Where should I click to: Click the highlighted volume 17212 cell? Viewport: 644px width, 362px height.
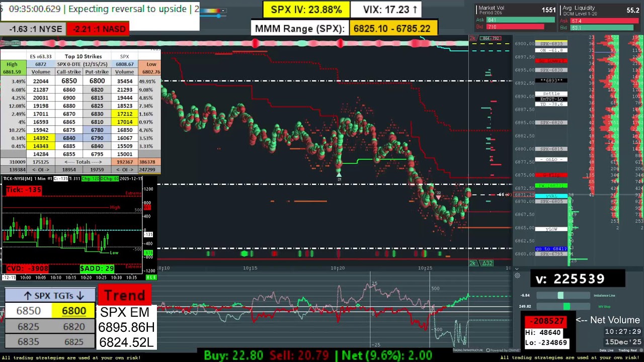[124, 114]
